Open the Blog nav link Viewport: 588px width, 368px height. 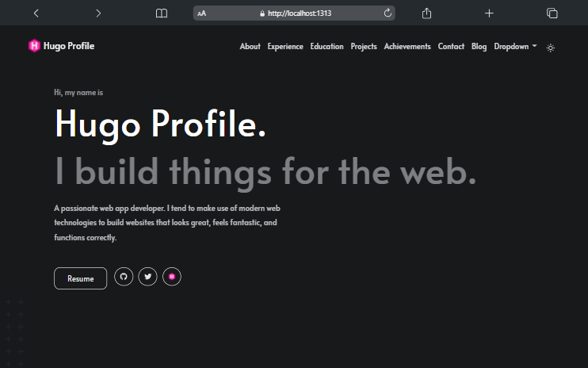[x=479, y=47]
